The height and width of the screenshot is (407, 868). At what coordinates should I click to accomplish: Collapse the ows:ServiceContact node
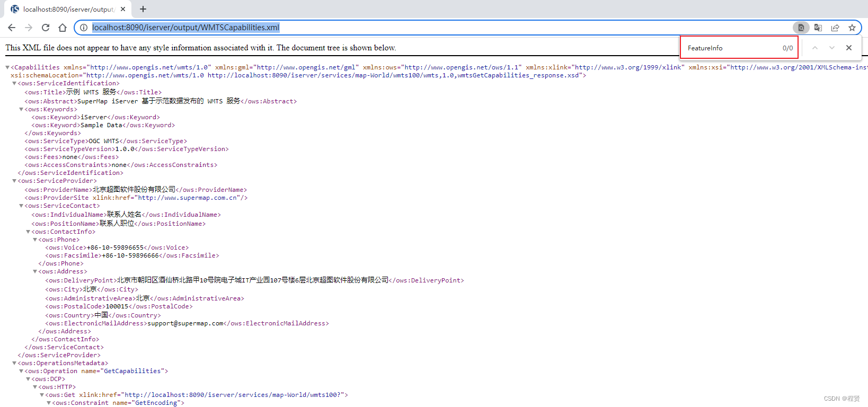click(21, 206)
